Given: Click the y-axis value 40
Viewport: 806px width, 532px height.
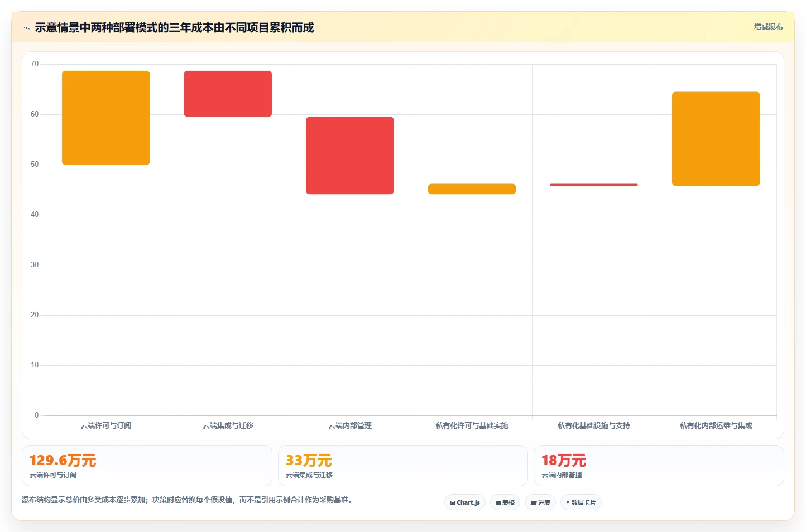Looking at the screenshot, I should click(x=35, y=215).
